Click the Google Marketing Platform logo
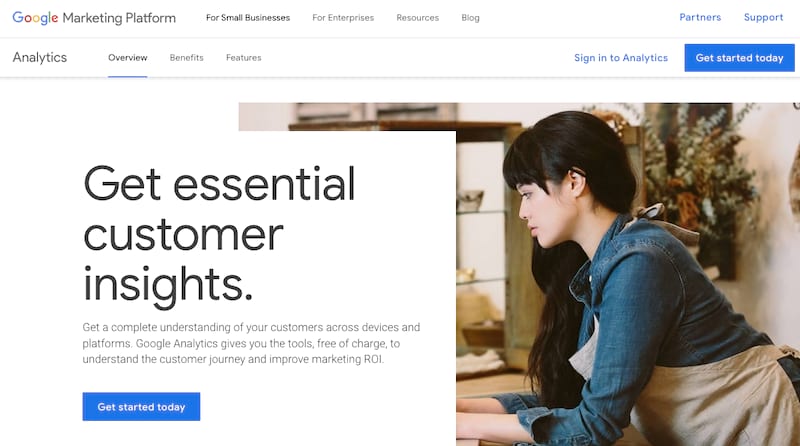800x446 pixels. (94, 18)
